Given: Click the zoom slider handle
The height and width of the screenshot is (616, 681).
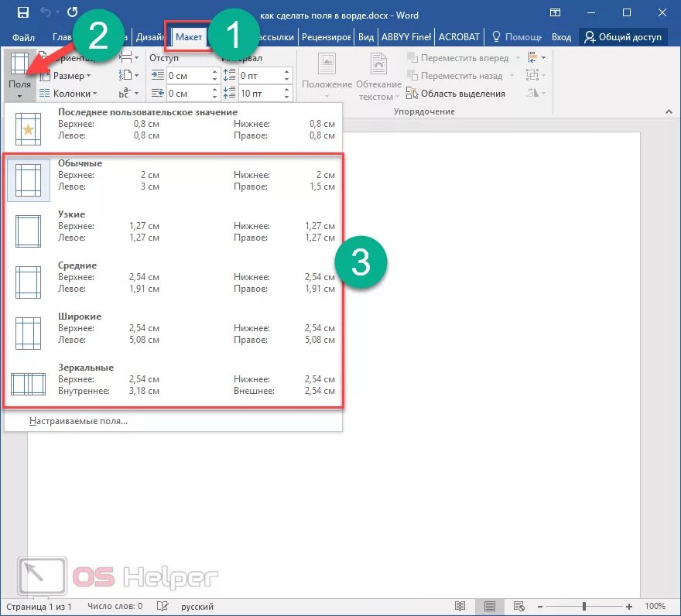Looking at the screenshot, I should pyautogui.click(x=584, y=606).
